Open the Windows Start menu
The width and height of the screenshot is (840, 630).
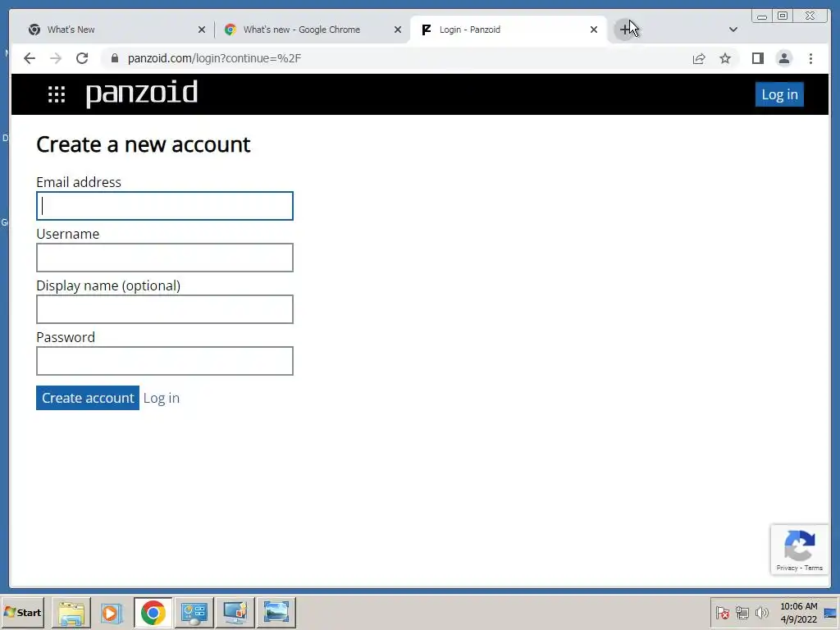click(x=22, y=612)
